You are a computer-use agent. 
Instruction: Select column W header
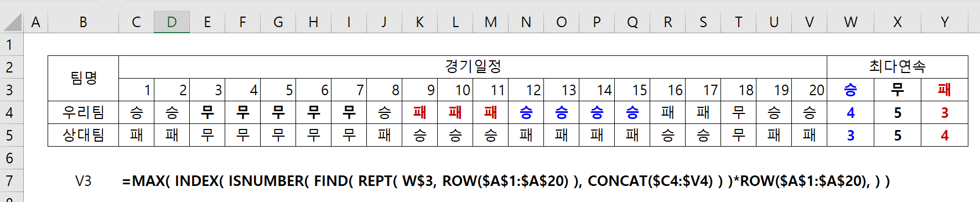(851, 22)
